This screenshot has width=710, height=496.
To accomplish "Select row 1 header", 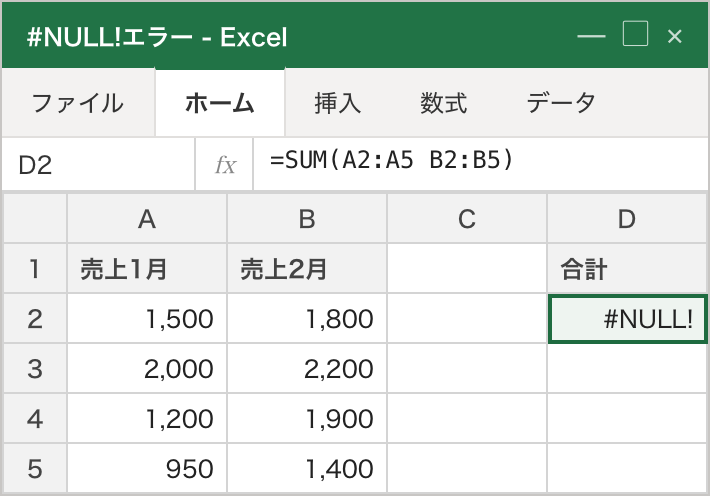I will (35, 269).
